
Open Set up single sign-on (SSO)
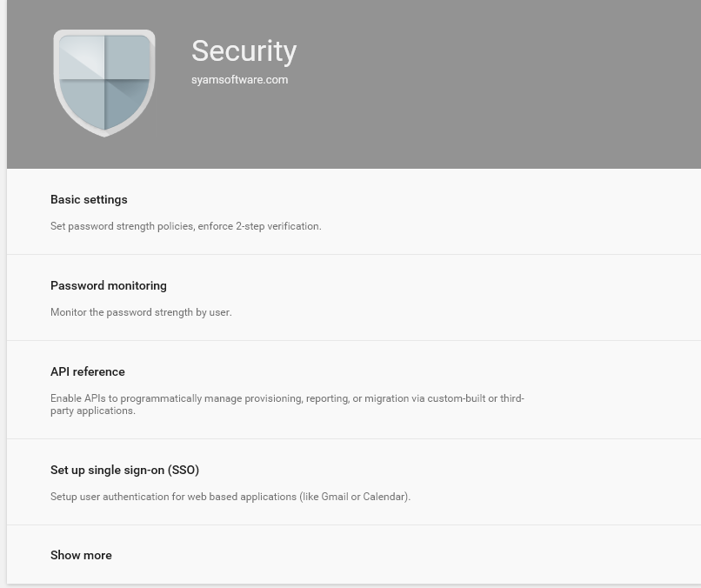tap(124, 470)
